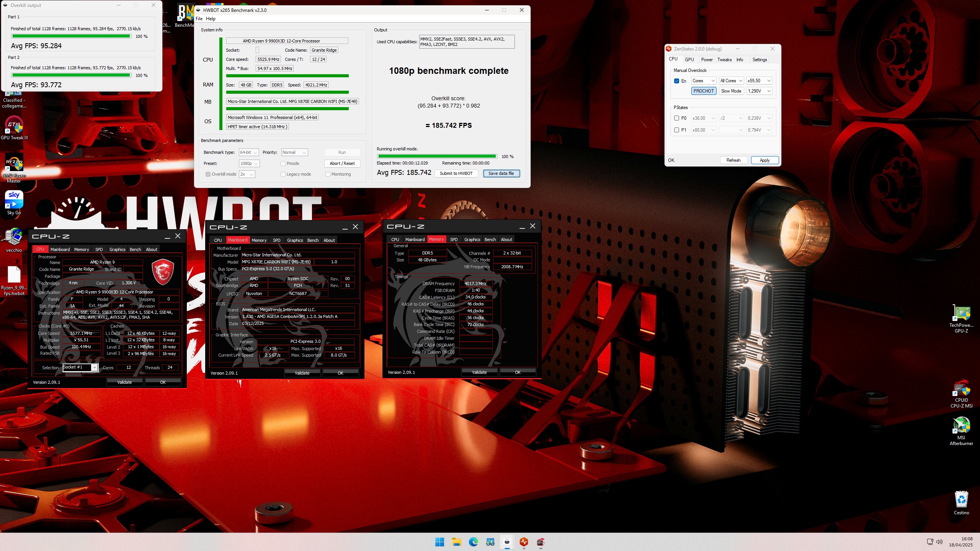Screen dimensions: 980x551
Task: Click the Running overkill mode progress bar
Action: coord(437,156)
